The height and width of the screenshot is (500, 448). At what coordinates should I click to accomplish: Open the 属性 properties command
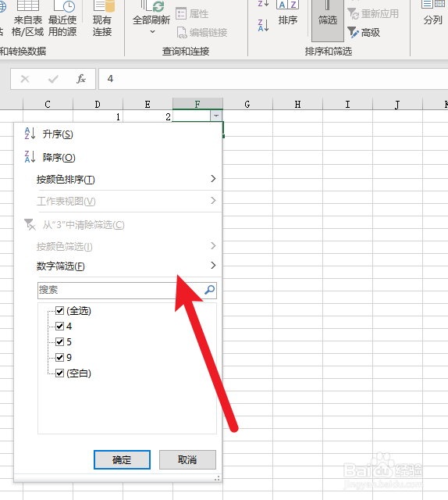click(x=192, y=14)
